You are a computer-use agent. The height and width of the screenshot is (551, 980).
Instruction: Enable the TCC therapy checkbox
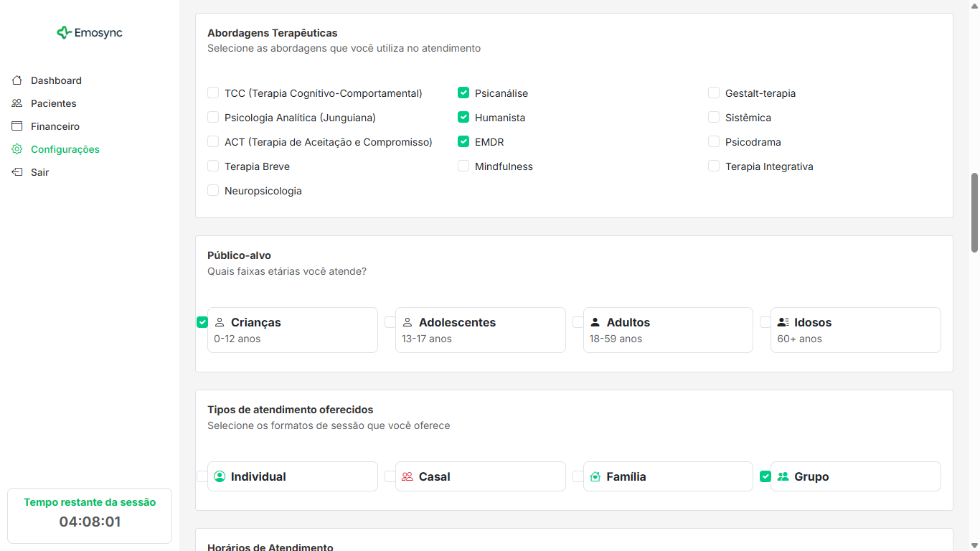213,93
